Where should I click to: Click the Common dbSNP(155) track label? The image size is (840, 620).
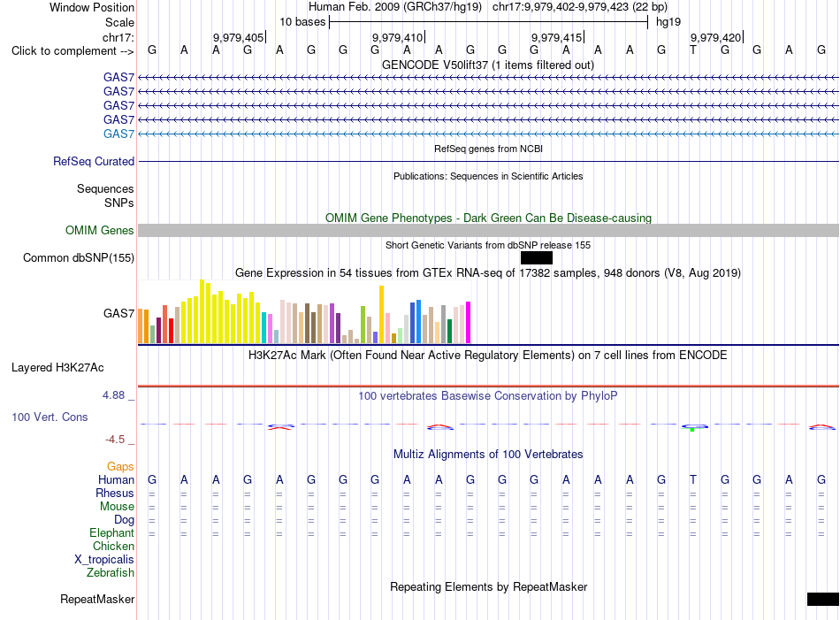coord(79,257)
